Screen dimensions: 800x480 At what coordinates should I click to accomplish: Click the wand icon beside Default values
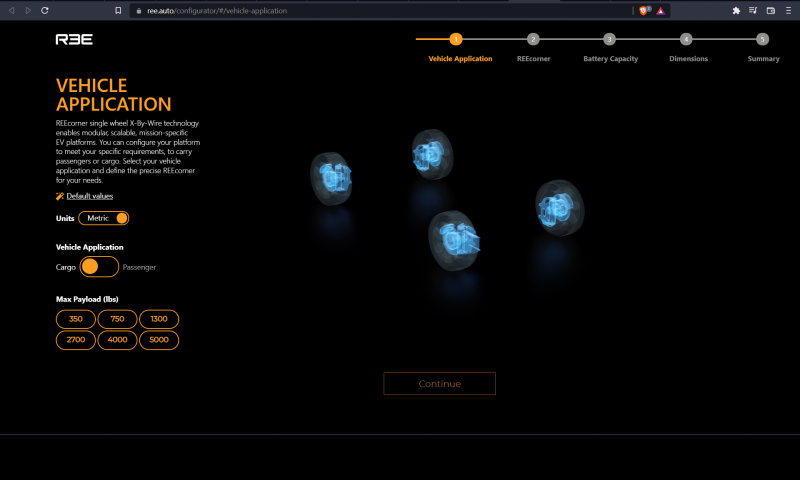tap(60, 196)
